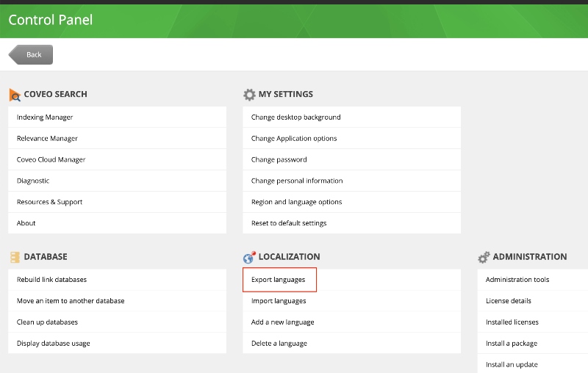Viewport: 588px width, 373px height.
Task: Open Relevance Manager
Action: [118, 139]
